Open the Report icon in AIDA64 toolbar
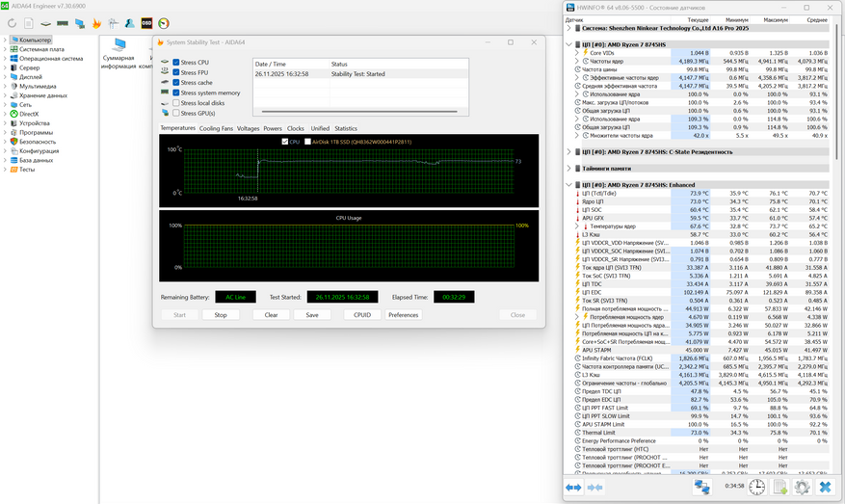Image resolution: width=845 pixels, height=504 pixels. pos(27,23)
